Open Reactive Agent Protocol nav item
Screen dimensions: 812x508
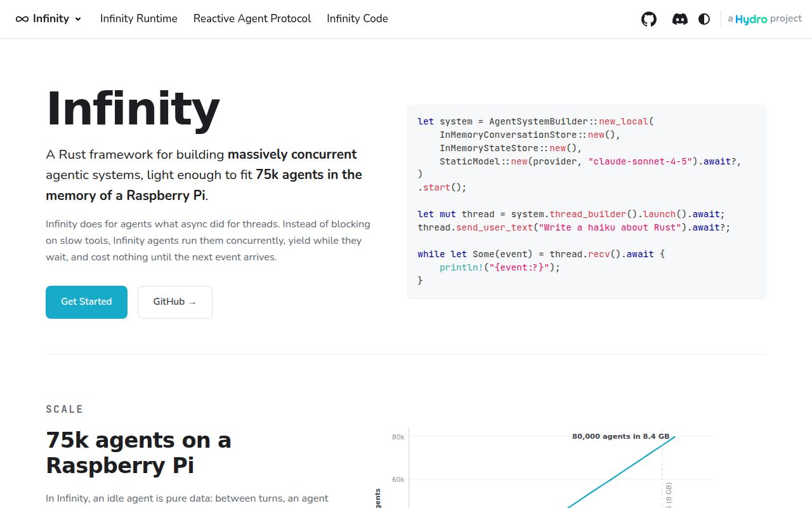[252, 19]
